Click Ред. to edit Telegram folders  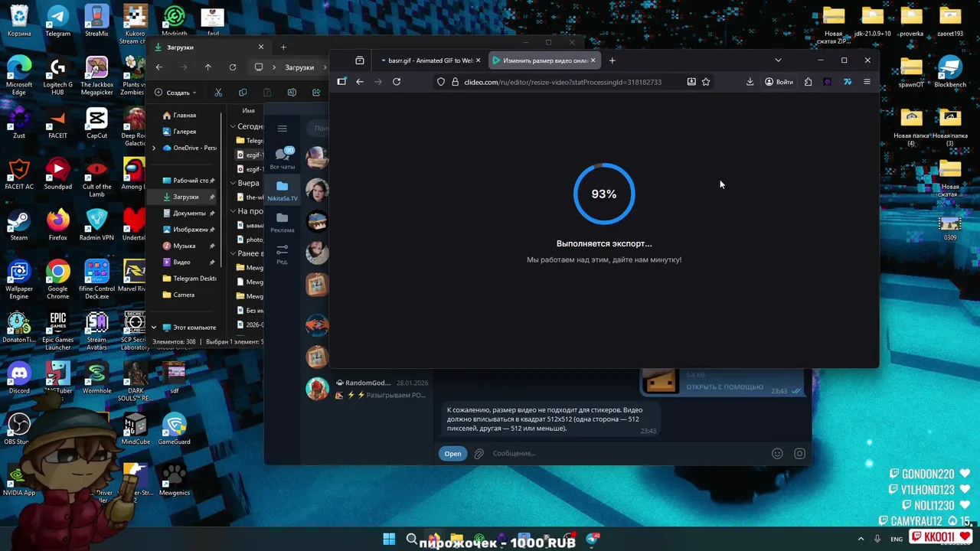(x=282, y=254)
